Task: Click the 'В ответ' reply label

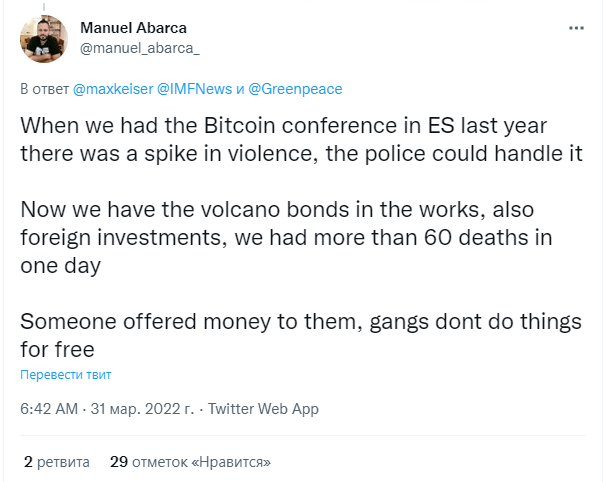Action: pos(44,89)
